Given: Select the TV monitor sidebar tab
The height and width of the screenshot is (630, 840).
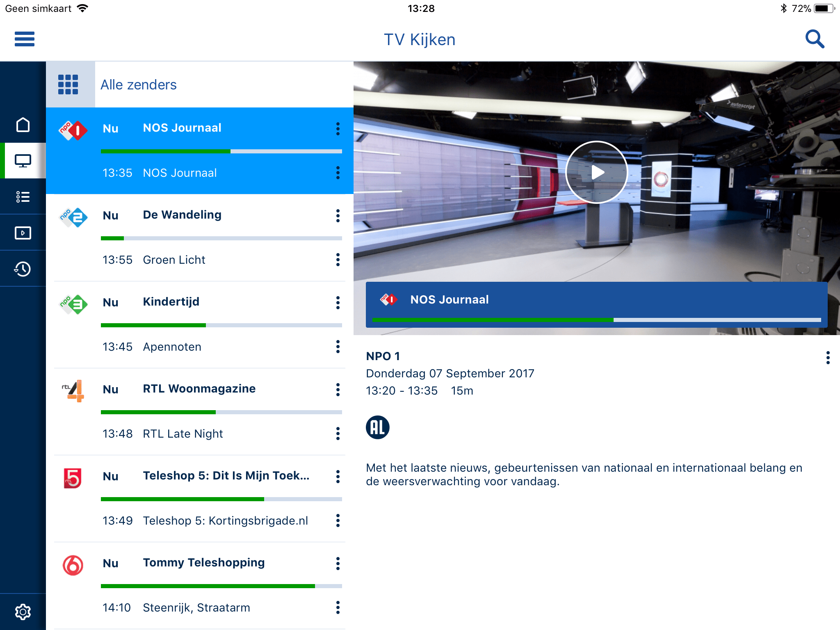Looking at the screenshot, I should (x=23, y=161).
